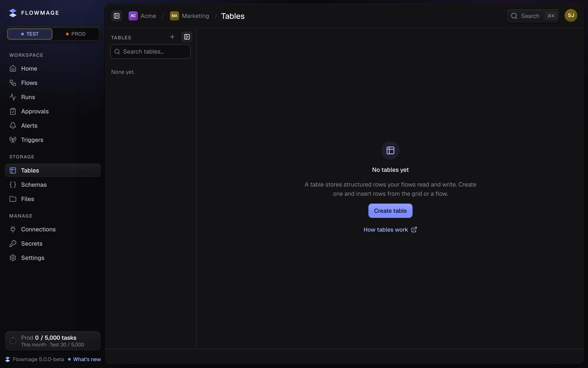Click the Connections plug icon
Viewport: 588px width, 368px height.
pos(13,229)
